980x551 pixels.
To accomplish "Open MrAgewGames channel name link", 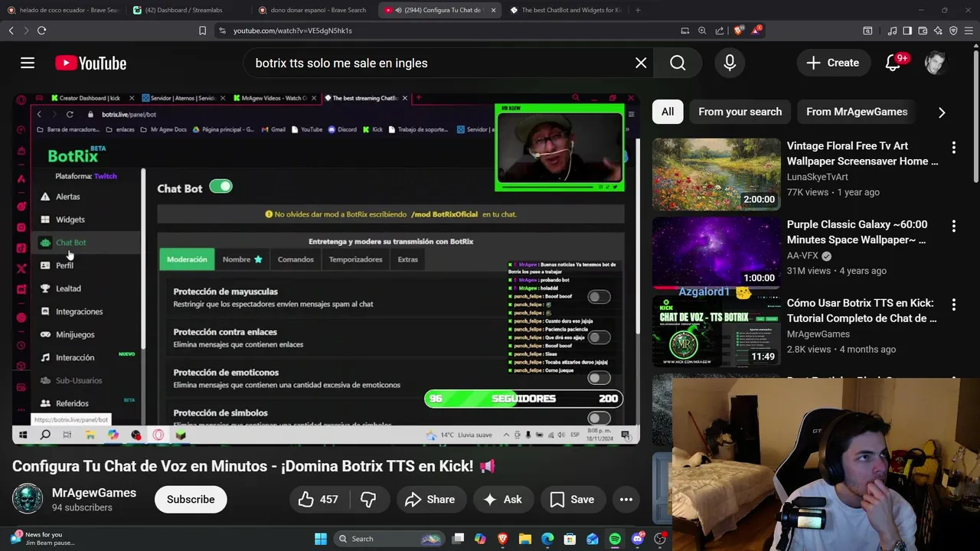I will pos(94,493).
